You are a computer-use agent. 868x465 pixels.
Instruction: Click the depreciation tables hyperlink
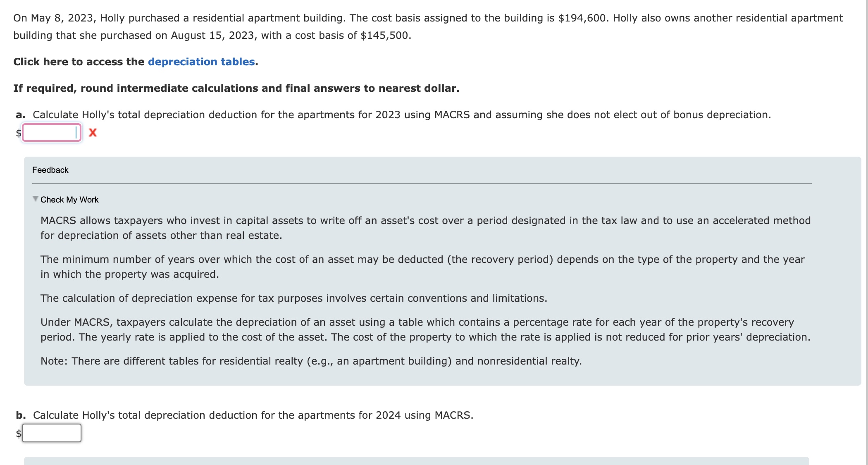[x=201, y=62]
